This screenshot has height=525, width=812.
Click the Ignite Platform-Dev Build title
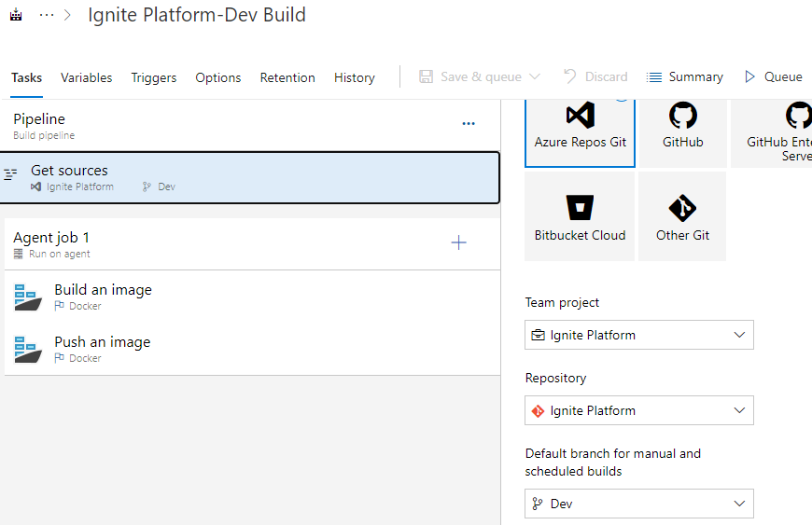[x=197, y=15]
